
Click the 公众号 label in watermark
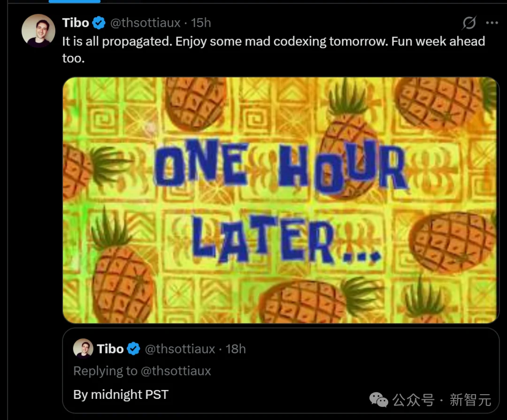click(x=413, y=400)
